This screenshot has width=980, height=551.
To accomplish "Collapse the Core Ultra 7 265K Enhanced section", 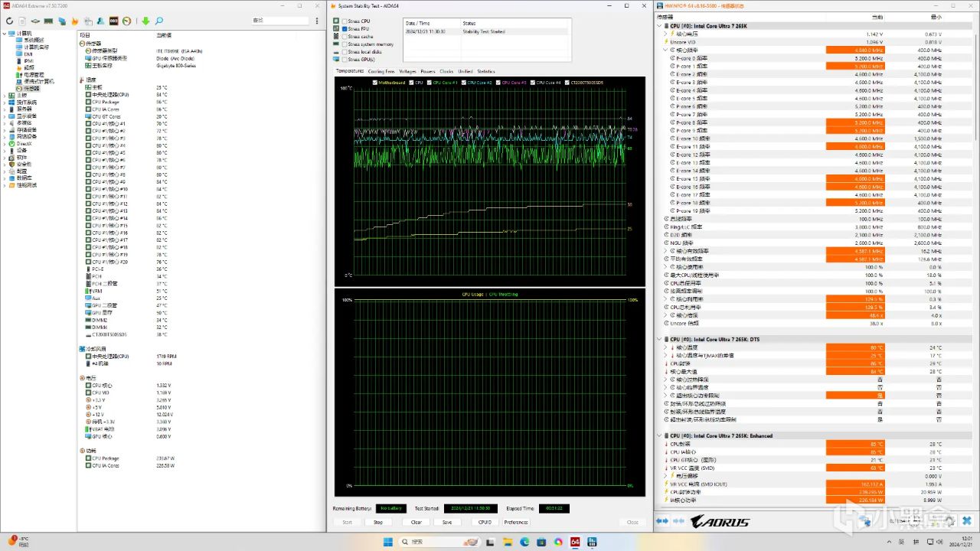I will (x=660, y=435).
